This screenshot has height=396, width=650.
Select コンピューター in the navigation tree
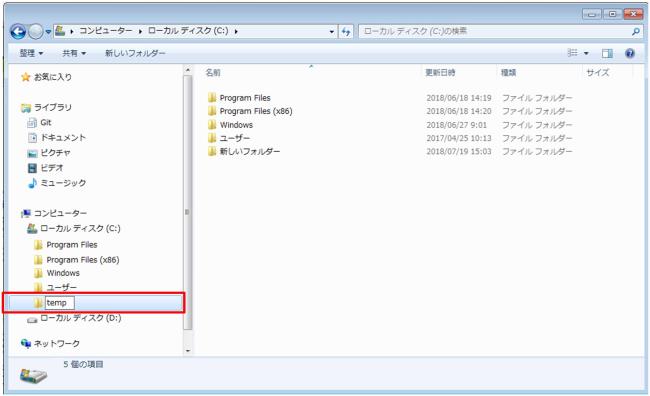pos(61,213)
